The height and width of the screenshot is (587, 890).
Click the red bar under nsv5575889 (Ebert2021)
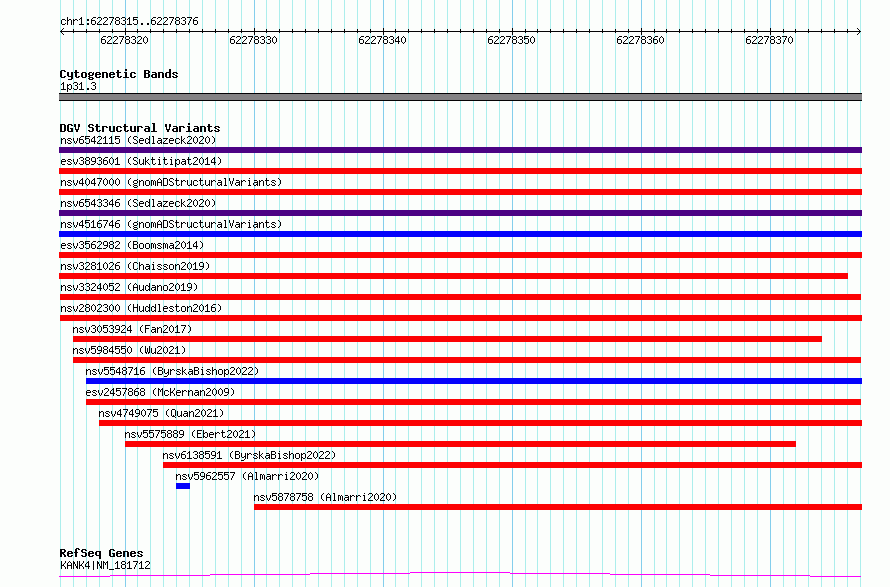460,444
